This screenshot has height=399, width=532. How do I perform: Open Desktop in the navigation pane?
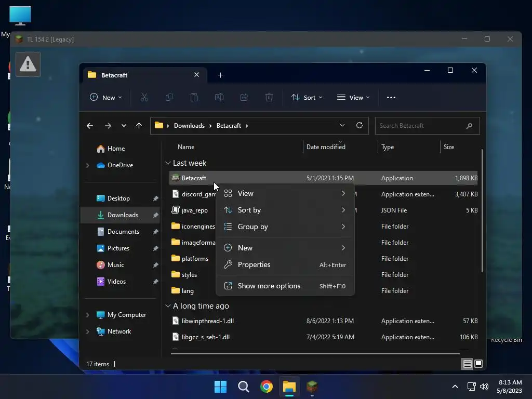click(x=118, y=198)
